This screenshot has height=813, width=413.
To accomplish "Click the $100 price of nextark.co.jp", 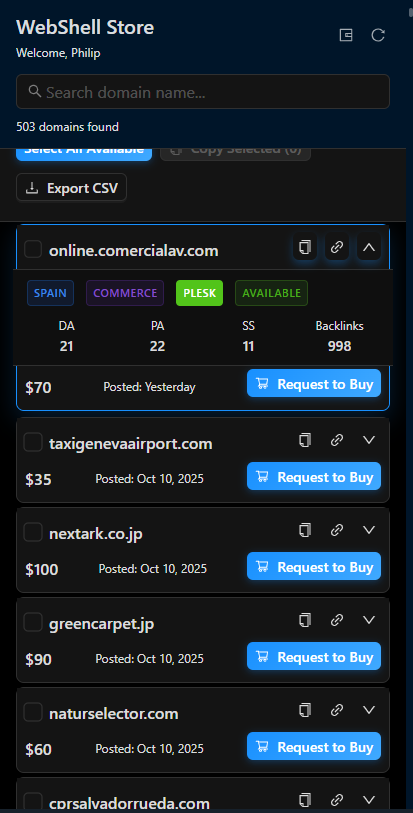I will click(41, 570).
